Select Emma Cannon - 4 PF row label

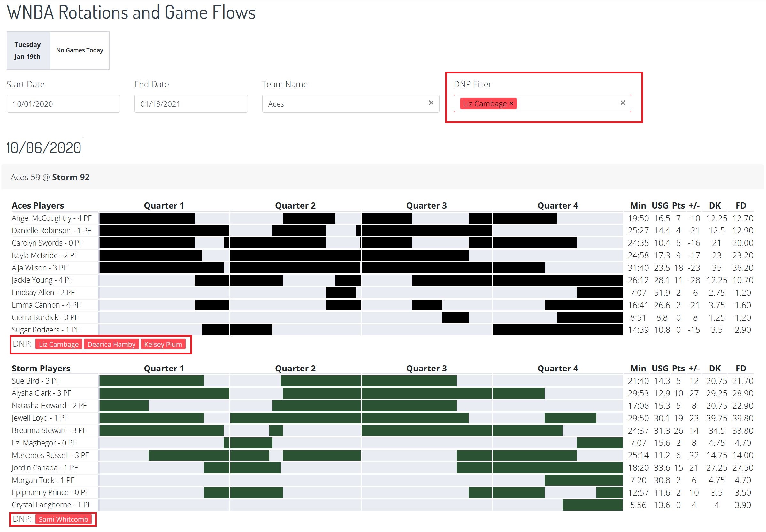[x=46, y=305]
